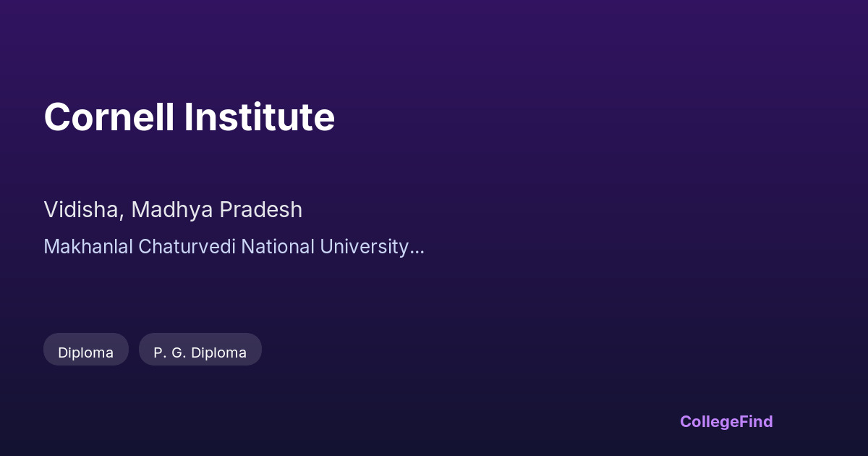Click the word Pradesh in the location

click(x=261, y=210)
